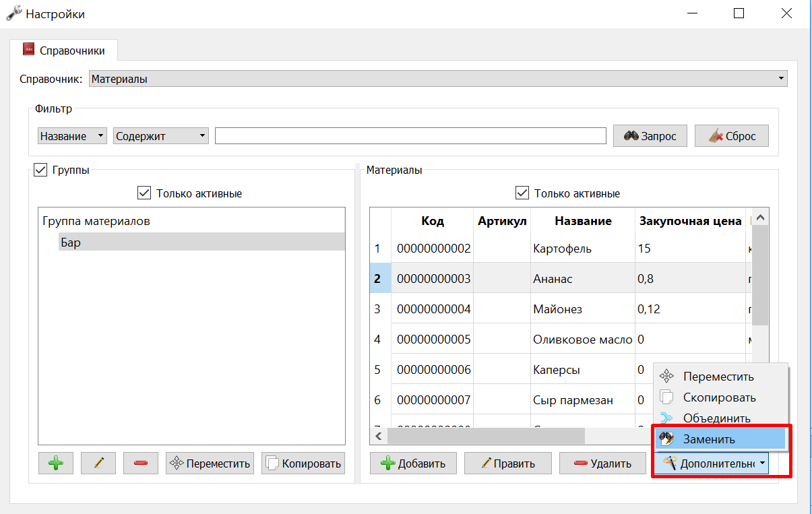
Task: Uncheck Только активные under Группы
Action: pos(144,193)
